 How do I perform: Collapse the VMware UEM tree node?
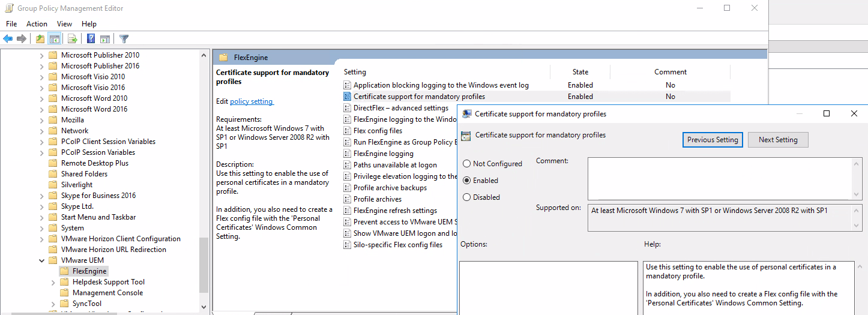pos(41,260)
